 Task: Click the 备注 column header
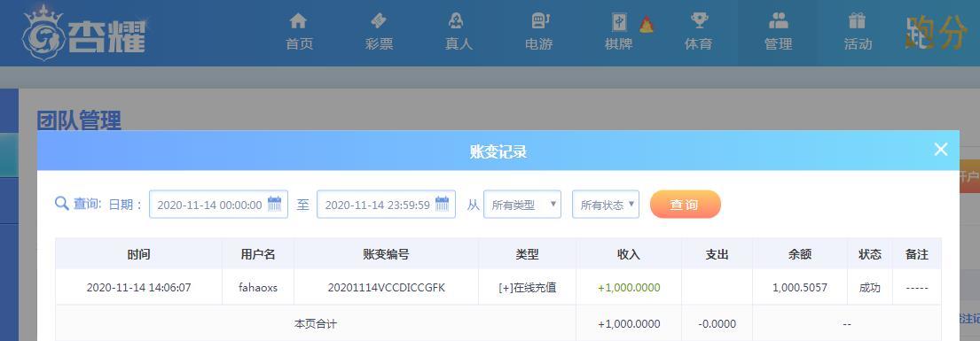coord(916,254)
